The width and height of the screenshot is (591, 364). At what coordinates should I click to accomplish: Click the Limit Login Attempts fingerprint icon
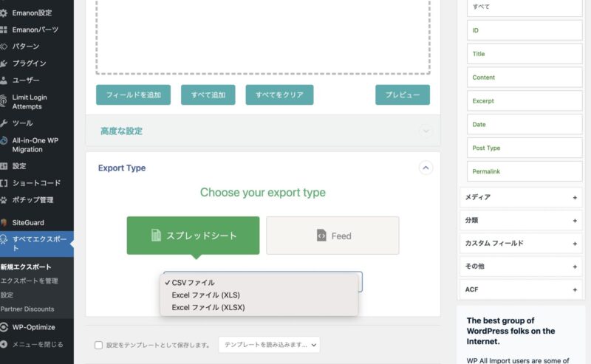(x=4, y=101)
